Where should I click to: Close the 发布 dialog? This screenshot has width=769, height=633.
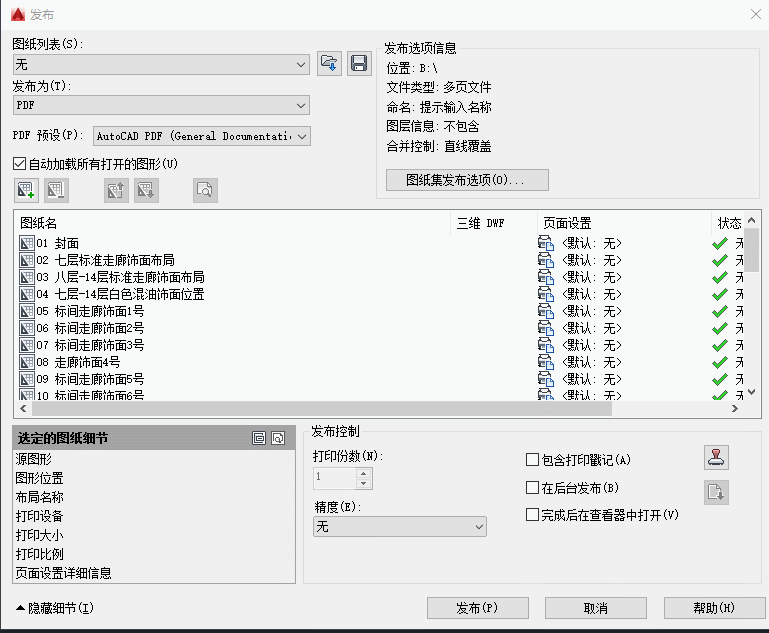[756, 14]
